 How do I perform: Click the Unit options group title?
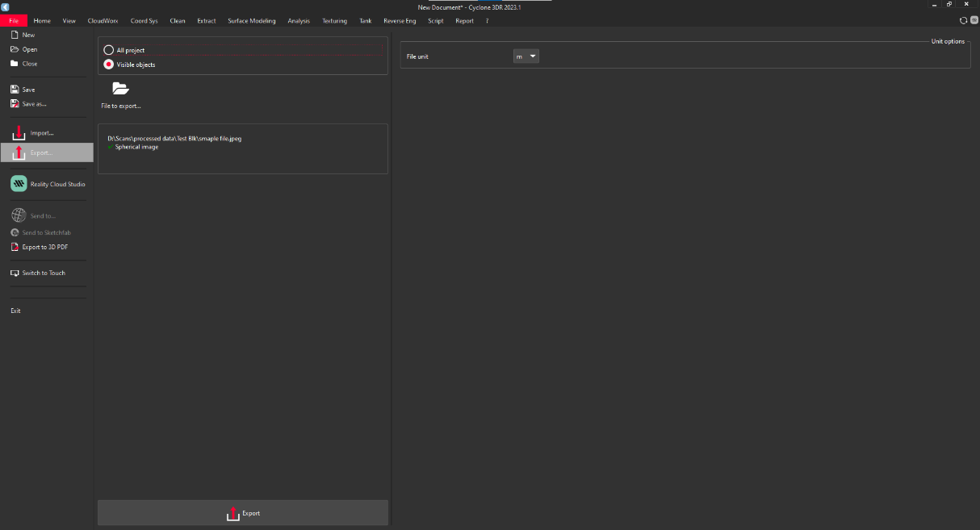click(x=948, y=41)
